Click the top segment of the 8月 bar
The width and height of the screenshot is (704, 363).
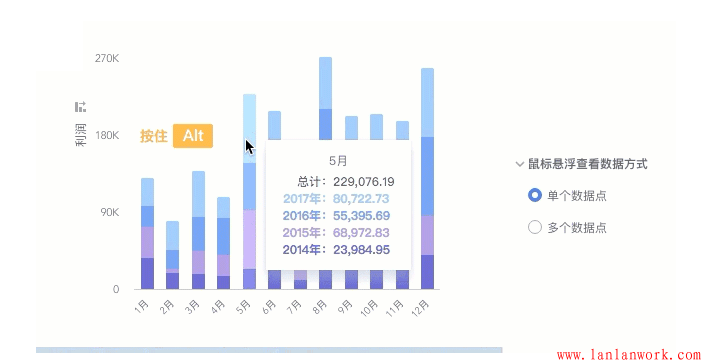(326, 83)
